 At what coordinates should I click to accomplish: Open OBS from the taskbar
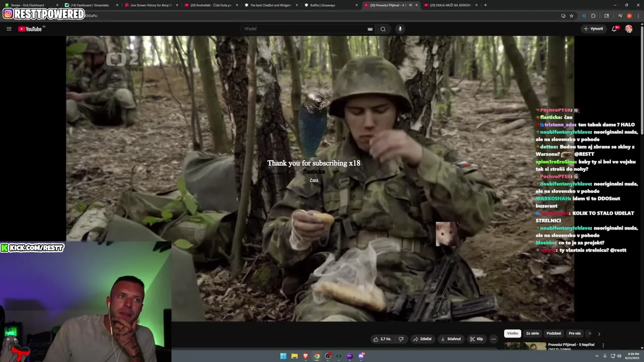[x=328, y=356]
